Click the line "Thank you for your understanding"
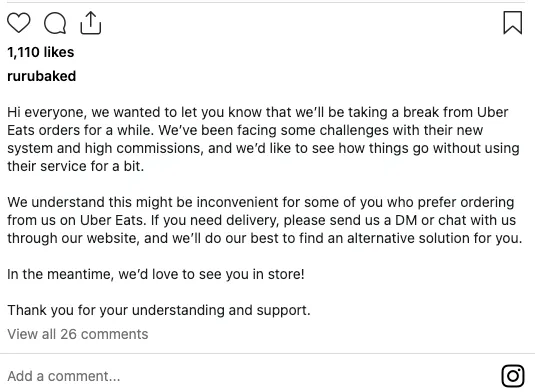This screenshot has height=392, width=535. pos(159,310)
